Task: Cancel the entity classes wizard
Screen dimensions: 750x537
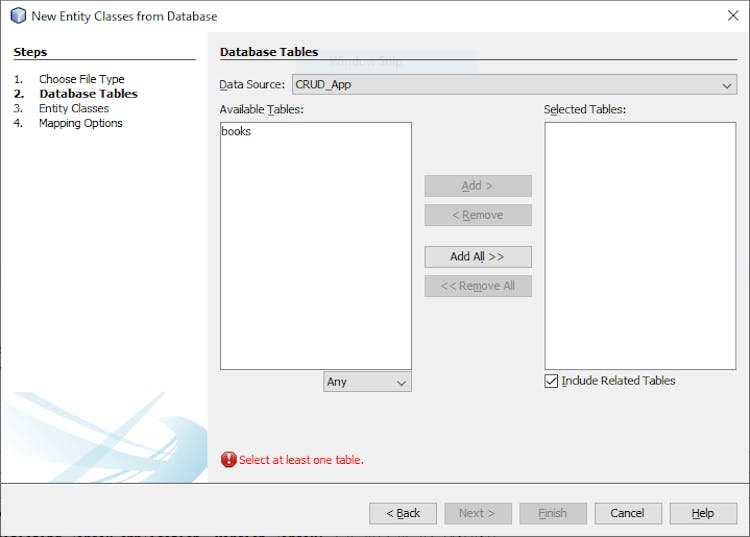Action: pos(627,513)
